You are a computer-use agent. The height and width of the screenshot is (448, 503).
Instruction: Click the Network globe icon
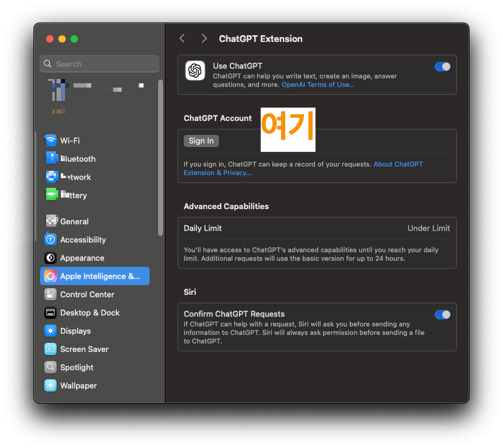coord(51,177)
